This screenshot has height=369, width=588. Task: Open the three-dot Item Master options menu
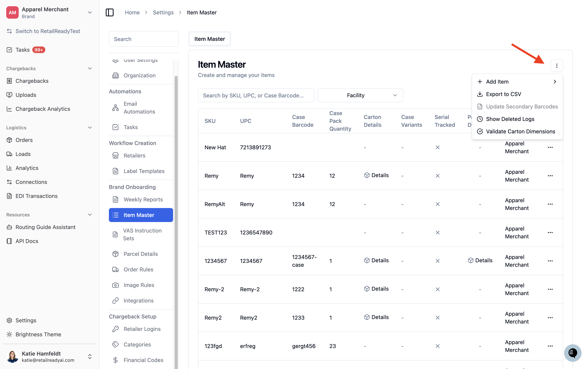coord(556,66)
